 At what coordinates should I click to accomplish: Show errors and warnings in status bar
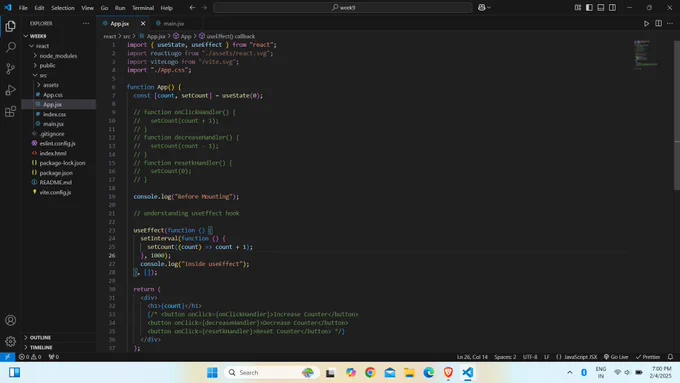[30, 357]
